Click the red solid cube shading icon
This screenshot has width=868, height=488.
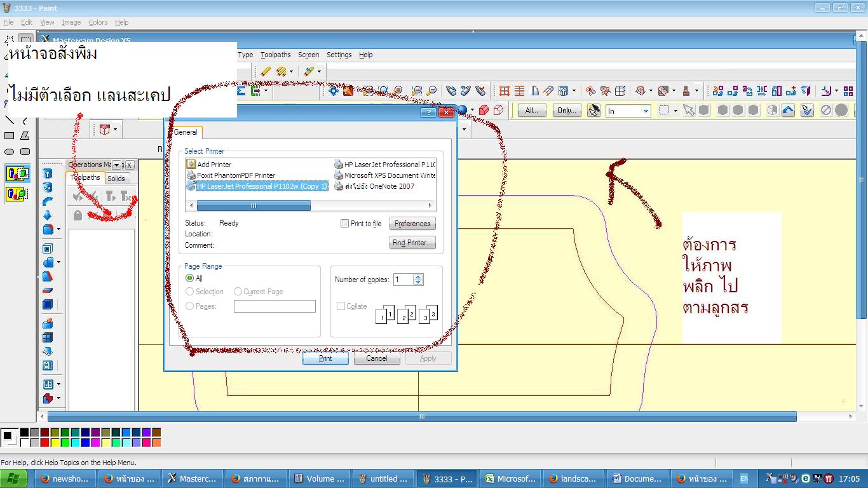click(484, 110)
